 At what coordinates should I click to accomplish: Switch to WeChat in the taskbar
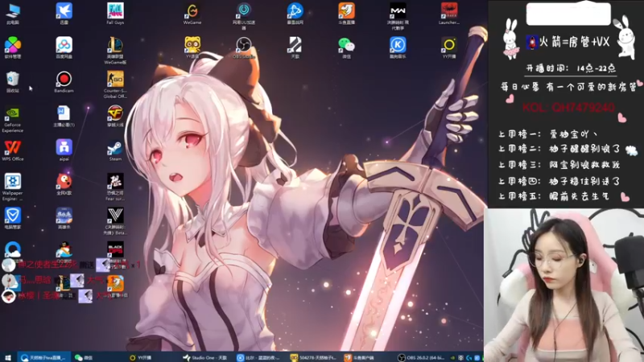click(x=85, y=357)
